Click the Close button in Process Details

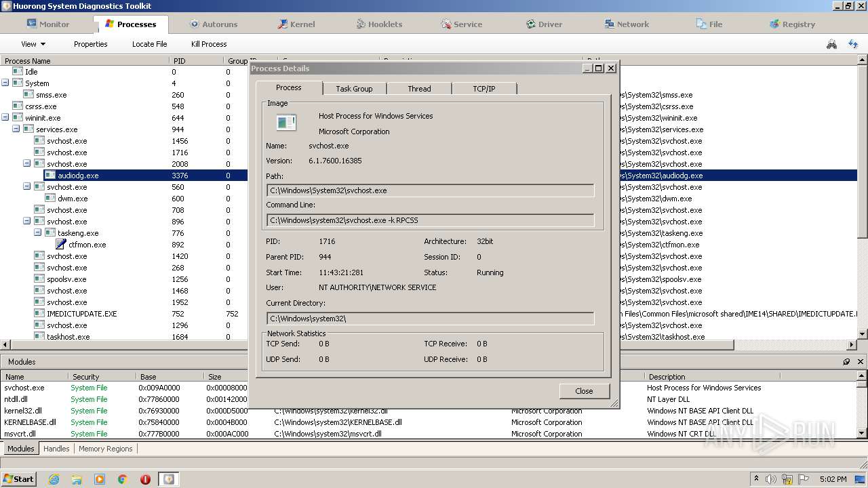[x=584, y=391]
